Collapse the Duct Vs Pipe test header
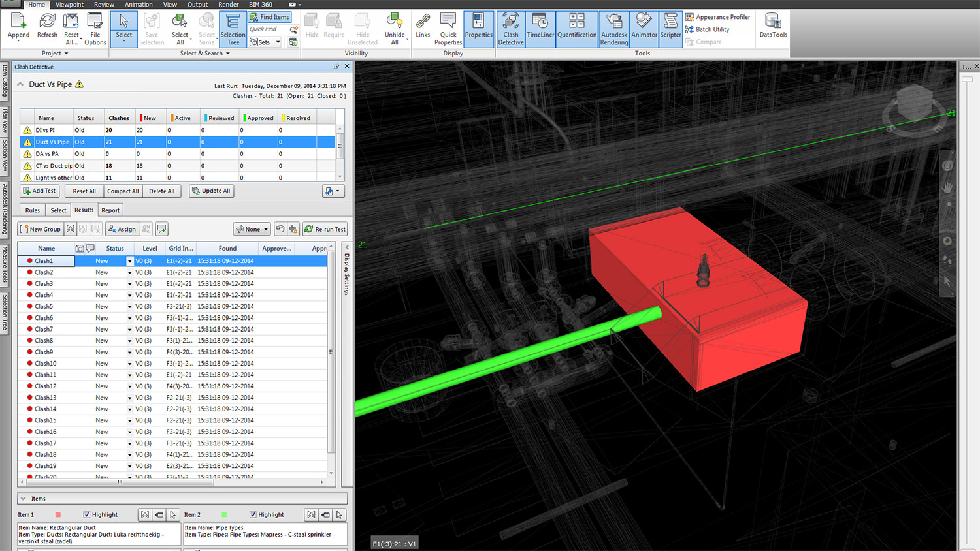Viewport: 980px width, 551px height. click(x=21, y=84)
